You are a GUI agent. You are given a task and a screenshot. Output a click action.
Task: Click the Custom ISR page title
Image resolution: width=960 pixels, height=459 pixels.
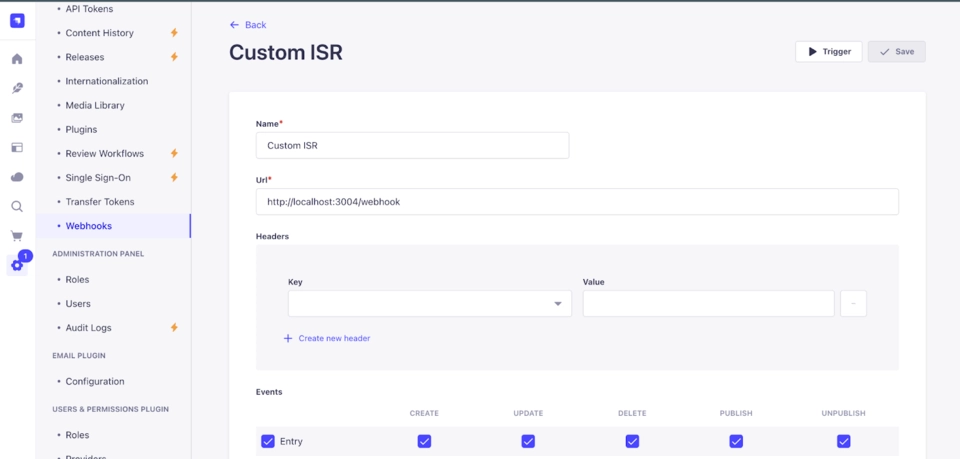pyautogui.click(x=286, y=53)
